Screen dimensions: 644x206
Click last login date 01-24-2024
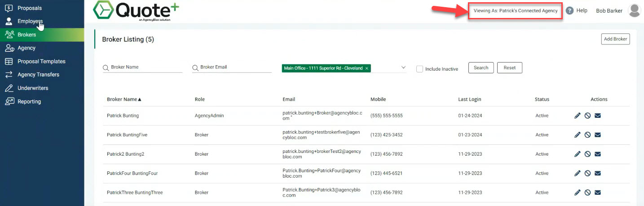(x=470, y=116)
